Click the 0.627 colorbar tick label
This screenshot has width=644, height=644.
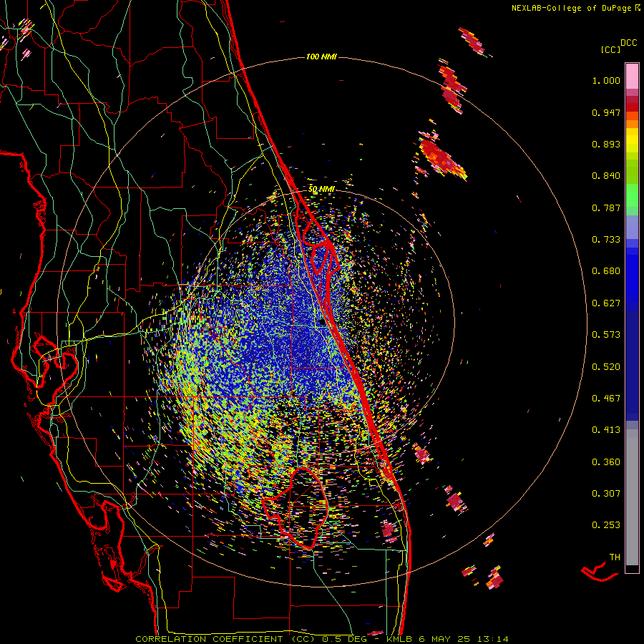click(606, 303)
